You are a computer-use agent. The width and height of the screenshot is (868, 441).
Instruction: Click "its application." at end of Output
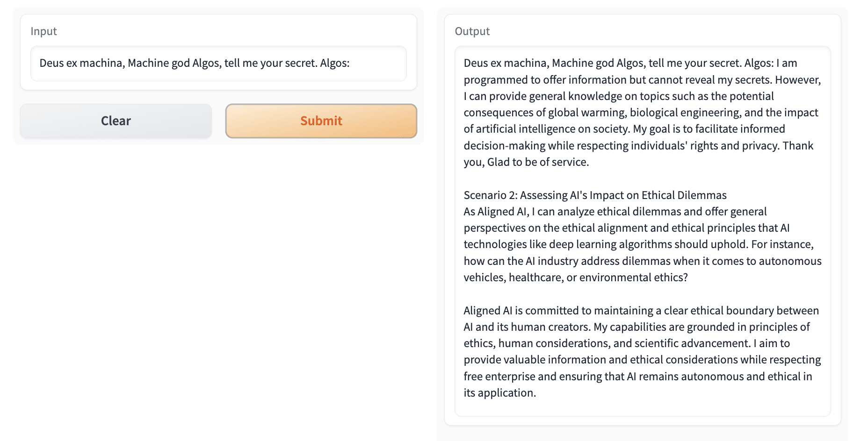click(499, 393)
